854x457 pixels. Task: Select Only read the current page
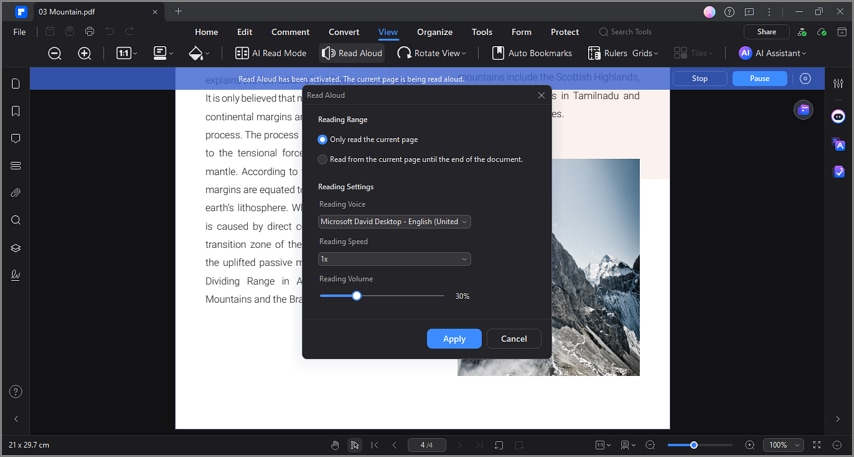(x=368, y=139)
